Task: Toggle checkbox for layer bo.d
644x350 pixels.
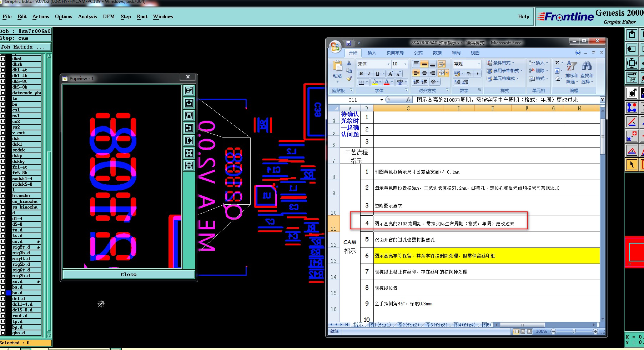Action: tap(3, 293)
